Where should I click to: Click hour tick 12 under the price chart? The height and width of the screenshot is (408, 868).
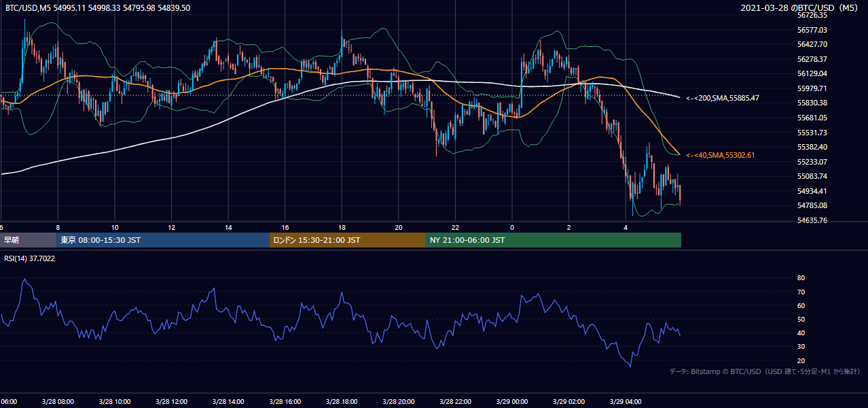point(171,227)
